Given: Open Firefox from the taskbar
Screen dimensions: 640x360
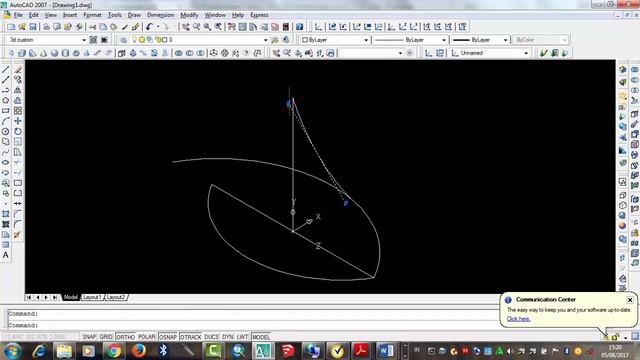Looking at the screenshot, I should [x=139, y=351].
